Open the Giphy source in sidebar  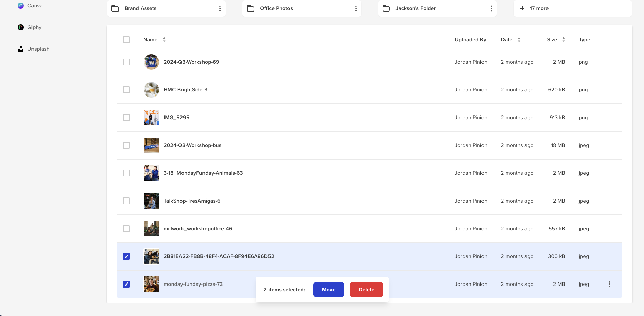[29, 27]
